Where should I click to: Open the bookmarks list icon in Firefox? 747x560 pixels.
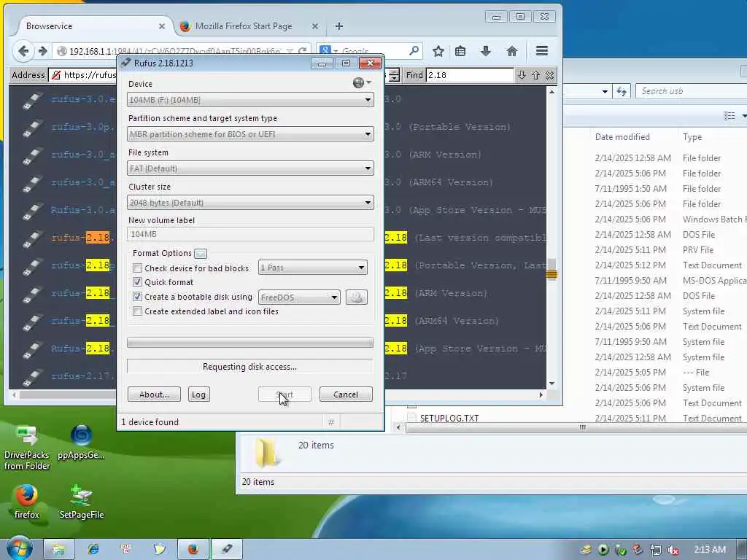click(x=460, y=51)
